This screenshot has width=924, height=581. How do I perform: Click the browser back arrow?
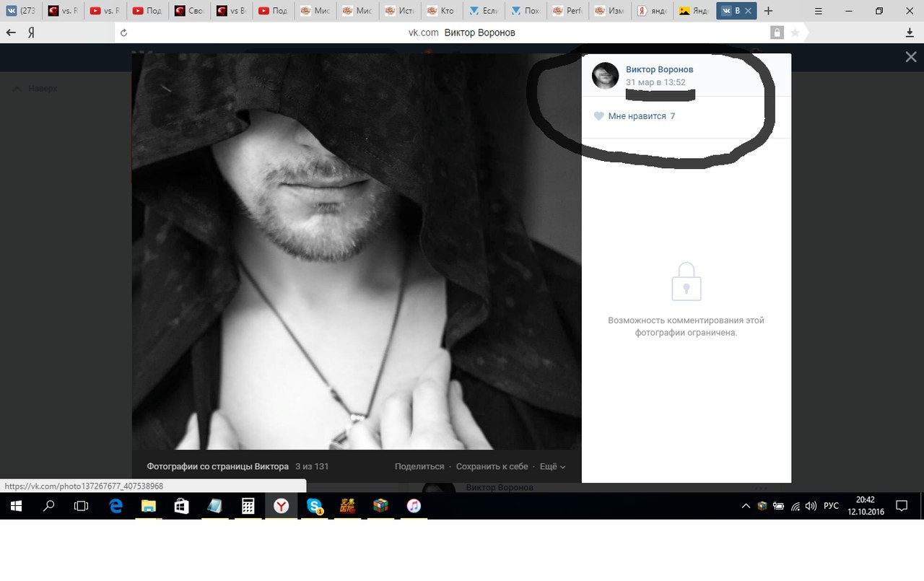(x=12, y=32)
